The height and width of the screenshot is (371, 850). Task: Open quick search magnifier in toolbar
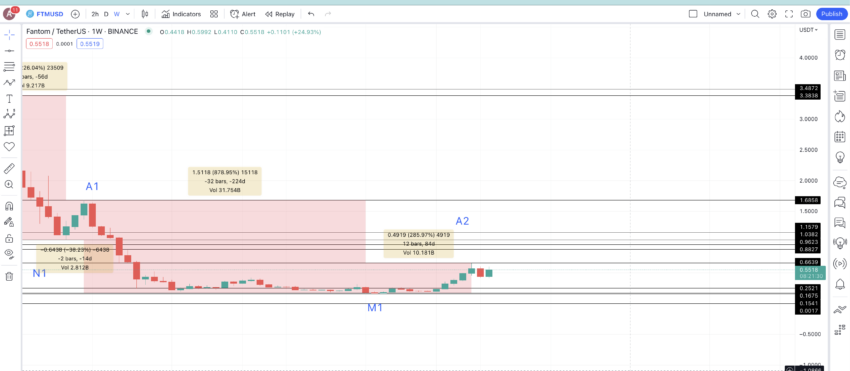[755, 14]
